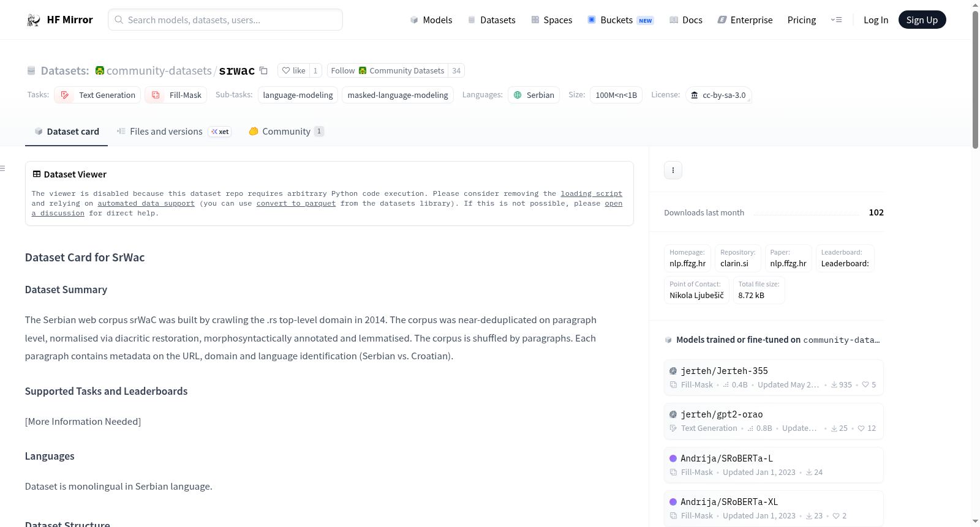Click the HF Mirror logo icon

point(34,20)
